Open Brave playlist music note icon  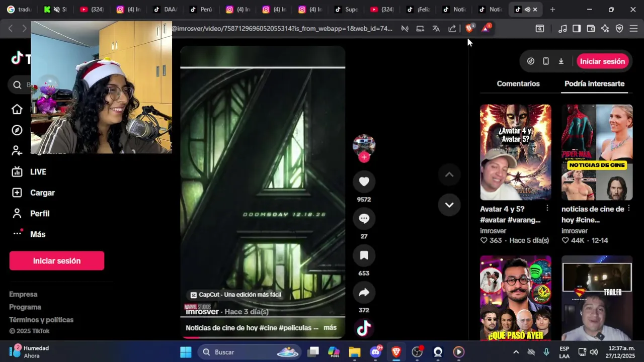(x=562, y=29)
